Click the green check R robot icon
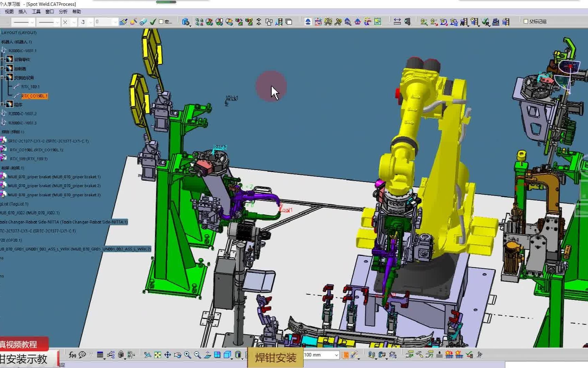The width and height of the screenshot is (588, 368). (x=486, y=22)
